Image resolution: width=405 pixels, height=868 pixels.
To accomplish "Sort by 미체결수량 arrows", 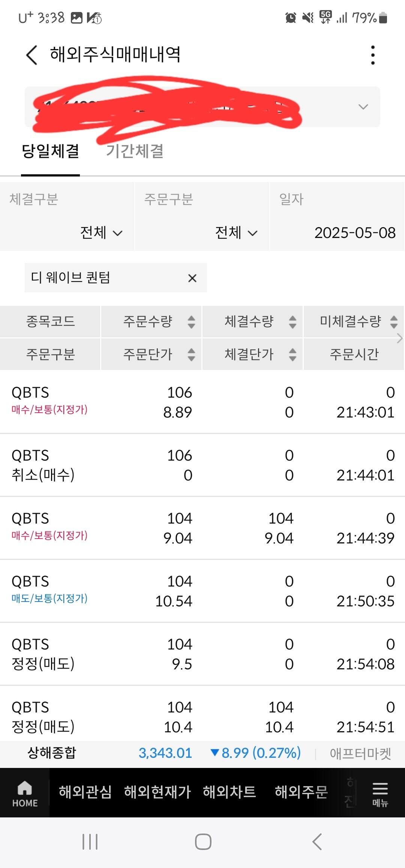I will tap(393, 322).
